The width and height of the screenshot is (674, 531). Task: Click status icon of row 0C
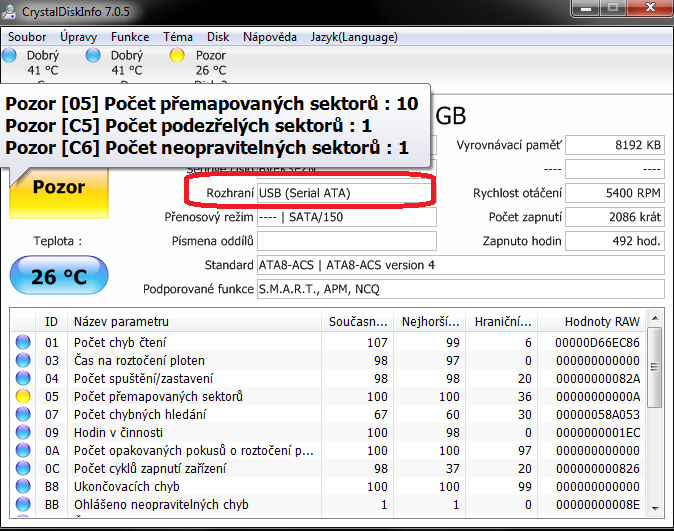pyautogui.click(x=23, y=469)
